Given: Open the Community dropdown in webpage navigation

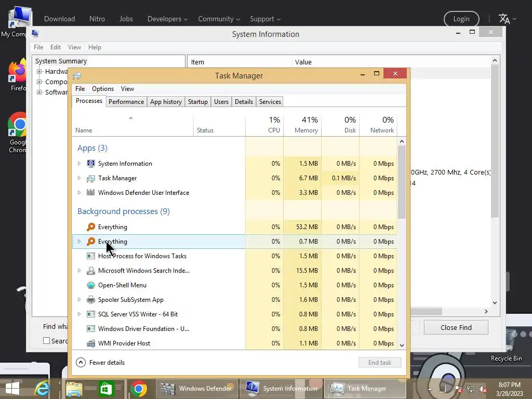Looking at the screenshot, I should click(x=219, y=19).
